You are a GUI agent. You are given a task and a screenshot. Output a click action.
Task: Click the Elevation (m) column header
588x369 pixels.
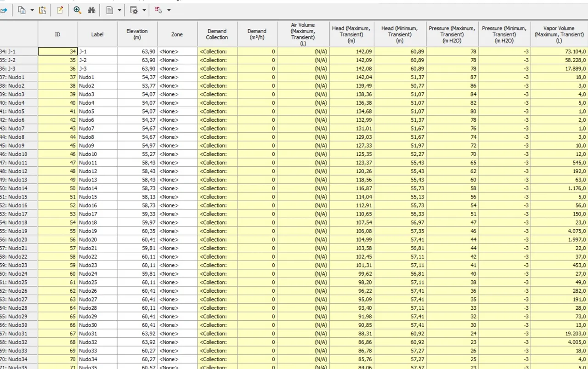coord(137,34)
